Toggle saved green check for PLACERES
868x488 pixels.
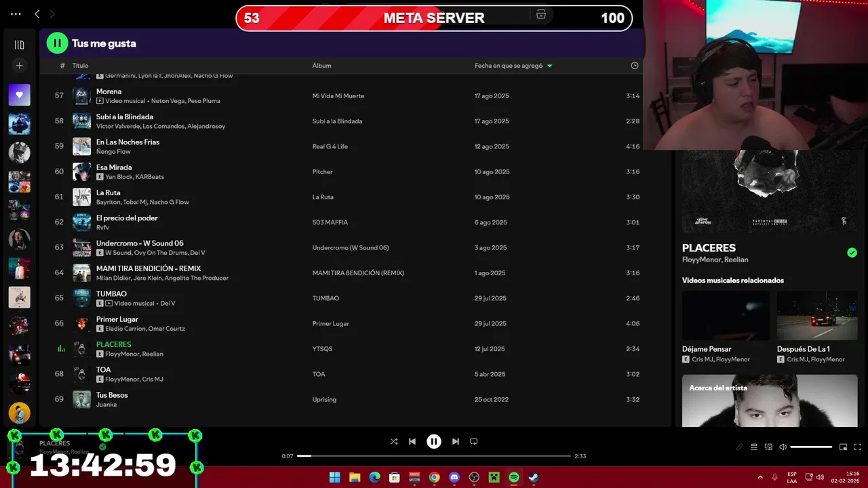click(852, 253)
